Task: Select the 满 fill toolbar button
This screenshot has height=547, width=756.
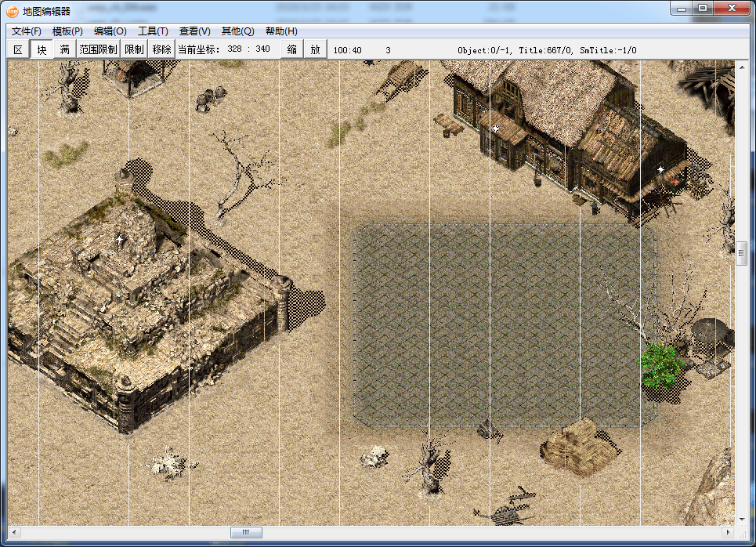Action: pyautogui.click(x=64, y=49)
